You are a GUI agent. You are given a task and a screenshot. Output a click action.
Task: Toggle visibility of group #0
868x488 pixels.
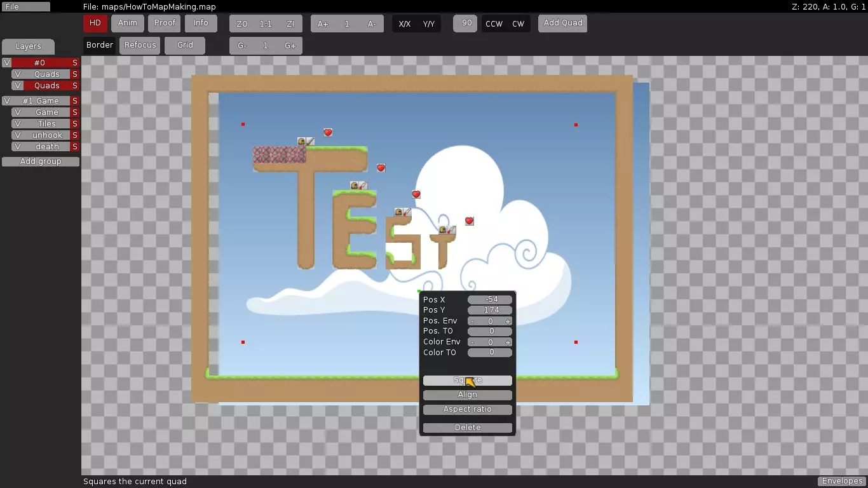click(6, 63)
